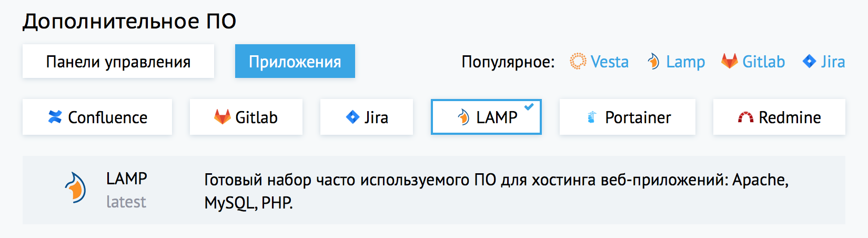
Task: Pick the Portainer application button
Action: pos(628,117)
